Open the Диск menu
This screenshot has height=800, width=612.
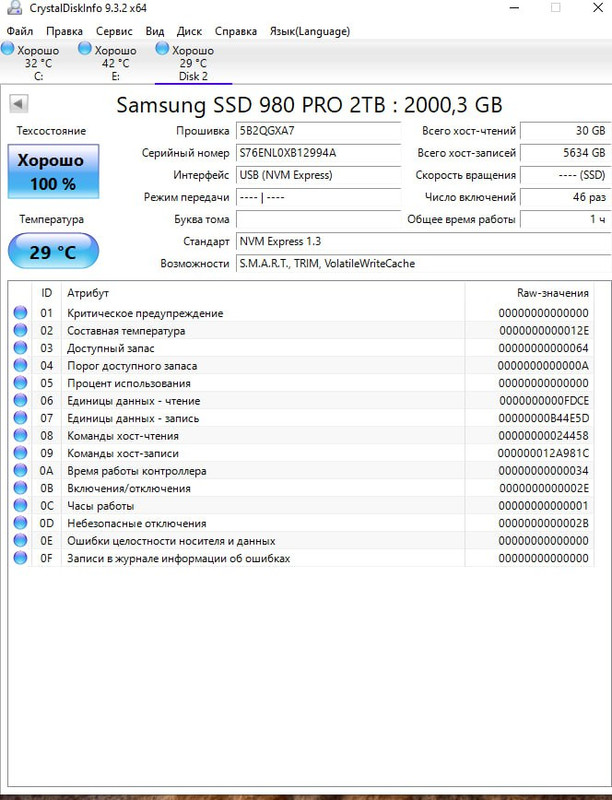(x=189, y=31)
